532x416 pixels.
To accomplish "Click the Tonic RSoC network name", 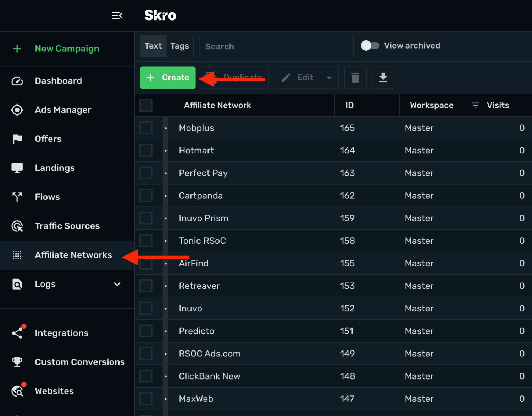I will pos(202,241).
